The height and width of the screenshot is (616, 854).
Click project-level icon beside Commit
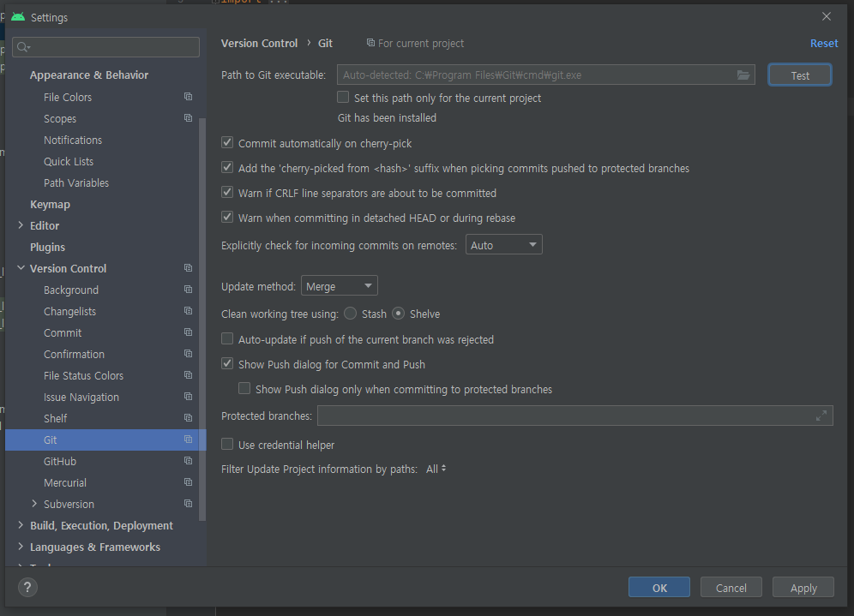(x=188, y=332)
